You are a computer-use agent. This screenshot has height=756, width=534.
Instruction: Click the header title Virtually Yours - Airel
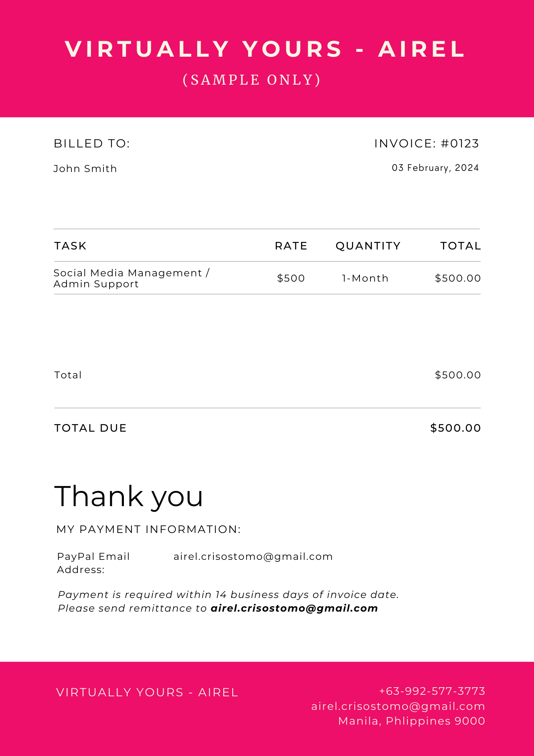coord(265,49)
